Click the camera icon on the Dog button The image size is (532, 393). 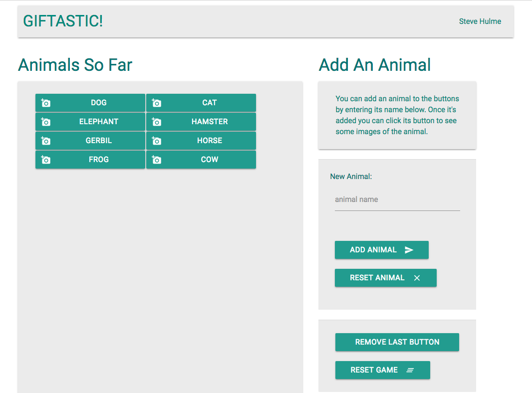(46, 103)
